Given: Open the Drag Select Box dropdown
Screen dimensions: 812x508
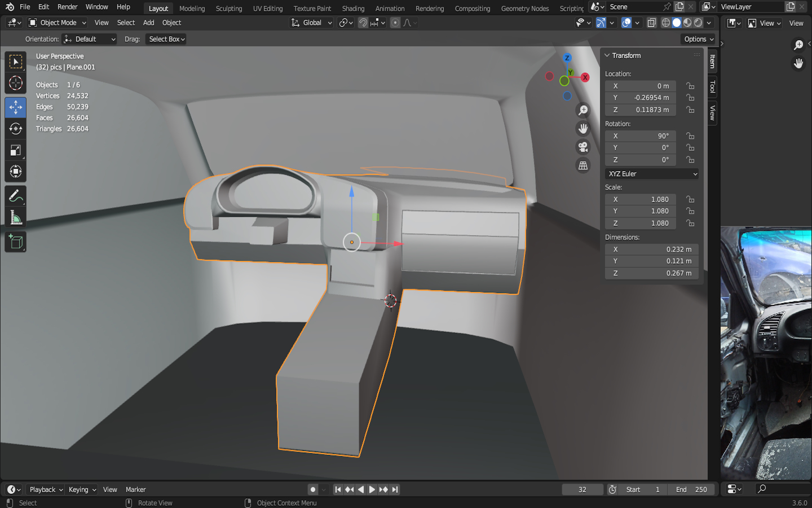Looking at the screenshot, I should 166,39.
